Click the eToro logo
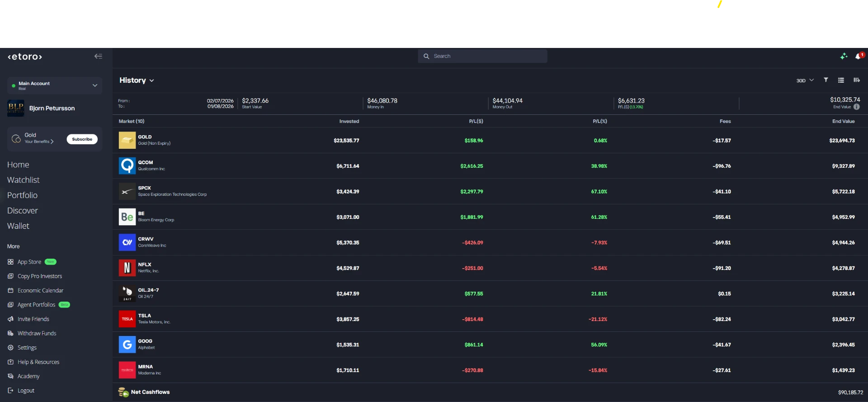The height and width of the screenshot is (402, 868). click(25, 57)
